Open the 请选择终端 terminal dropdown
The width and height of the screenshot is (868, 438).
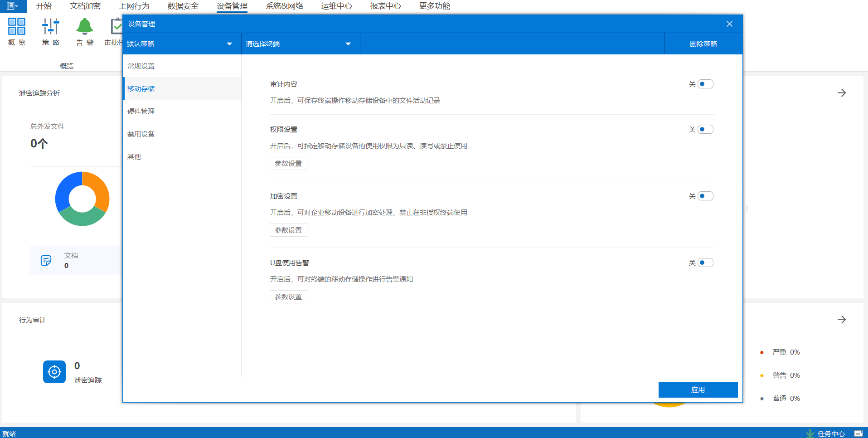click(300, 44)
